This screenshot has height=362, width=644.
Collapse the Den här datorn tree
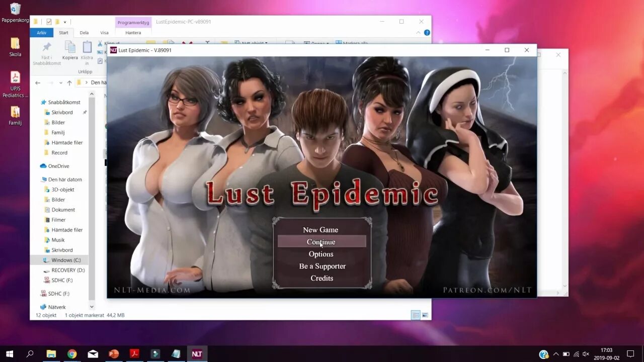(x=36, y=179)
